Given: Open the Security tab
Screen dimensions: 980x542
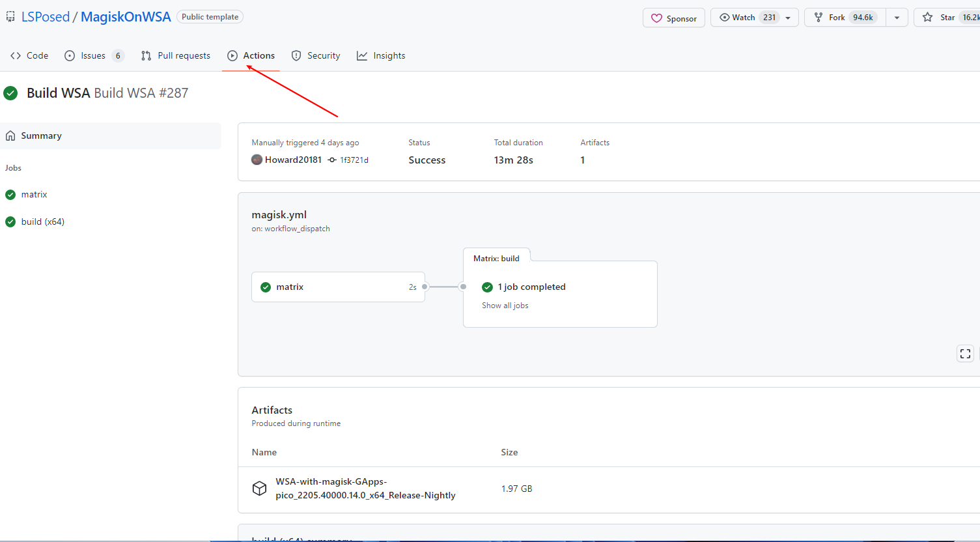Looking at the screenshot, I should pyautogui.click(x=316, y=55).
